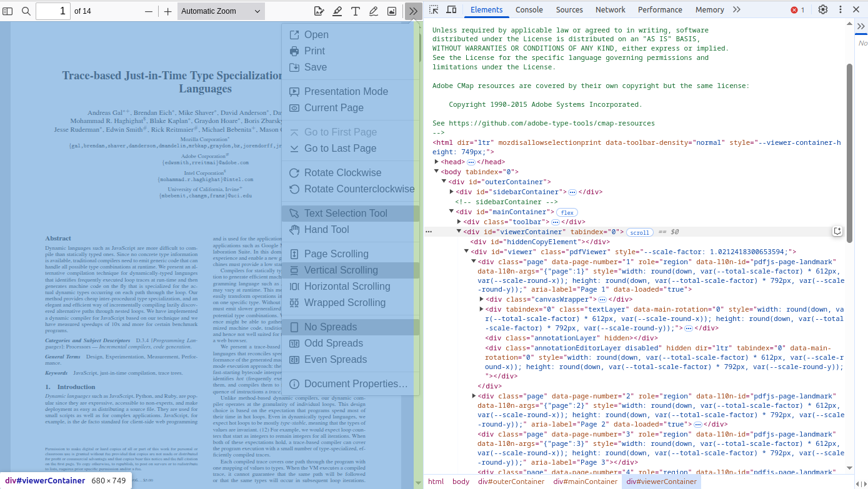Click the div#outerContainer breadcrumb

(x=511, y=482)
